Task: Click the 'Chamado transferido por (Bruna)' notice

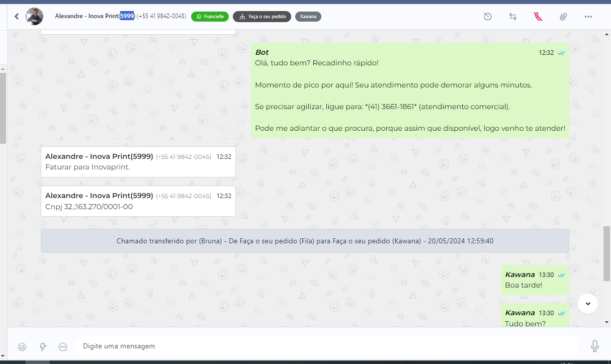Action: click(305, 241)
